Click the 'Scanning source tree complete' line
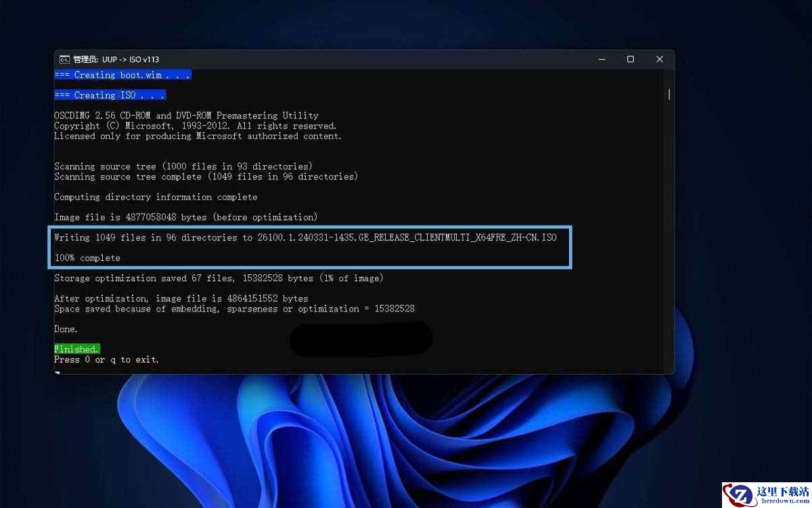 206,177
